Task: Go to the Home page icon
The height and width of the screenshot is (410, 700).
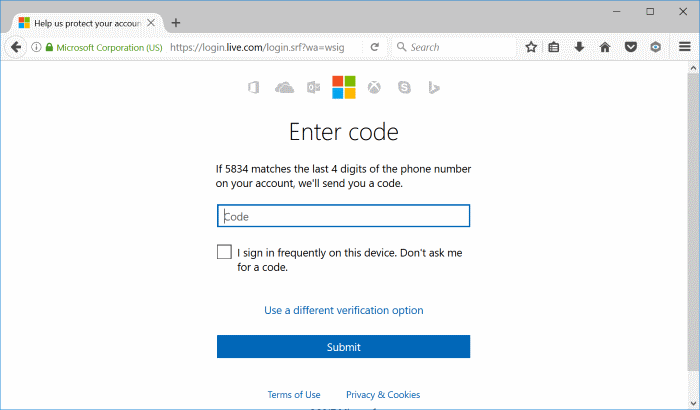Action: [605, 47]
